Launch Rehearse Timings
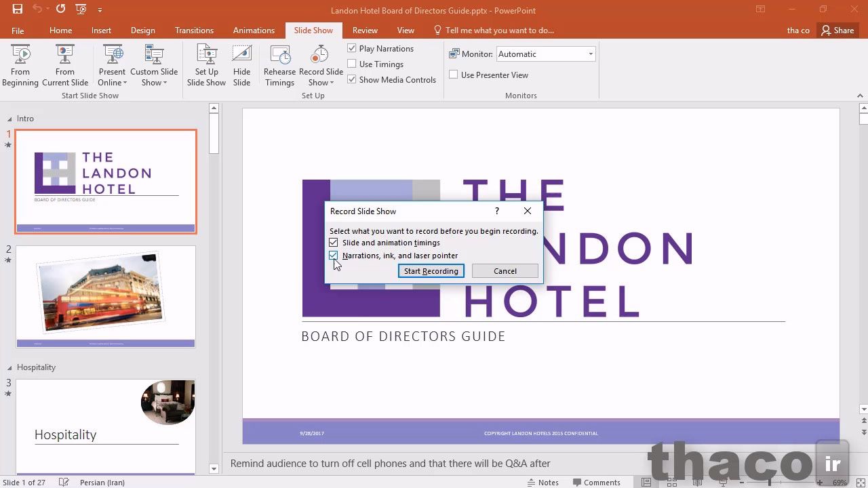 point(279,66)
